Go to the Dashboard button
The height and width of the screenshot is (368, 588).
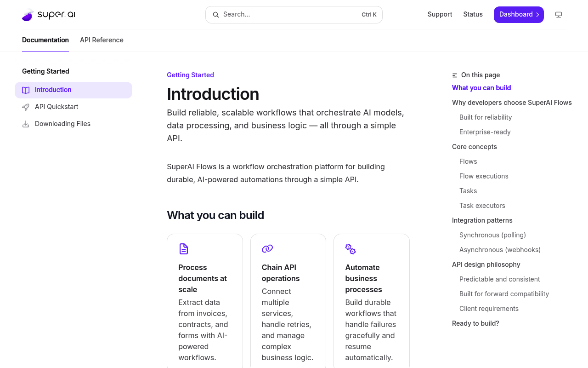coord(519,15)
